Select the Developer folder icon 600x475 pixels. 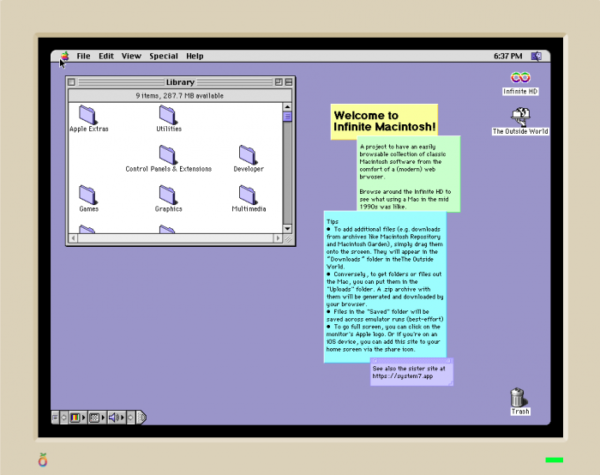pyautogui.click(x=248, y=154)
